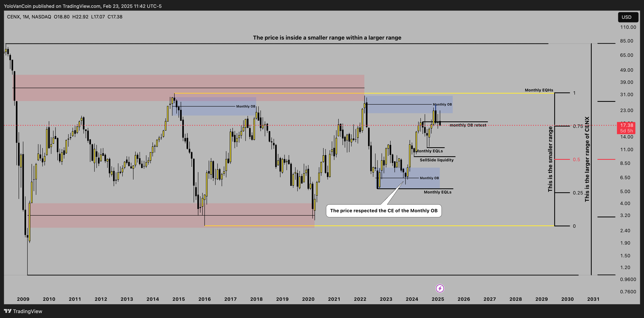Viewport: 644px width, 318px height.
Task: Click the 0.7600 price axis label
Action: coord(628,292)
